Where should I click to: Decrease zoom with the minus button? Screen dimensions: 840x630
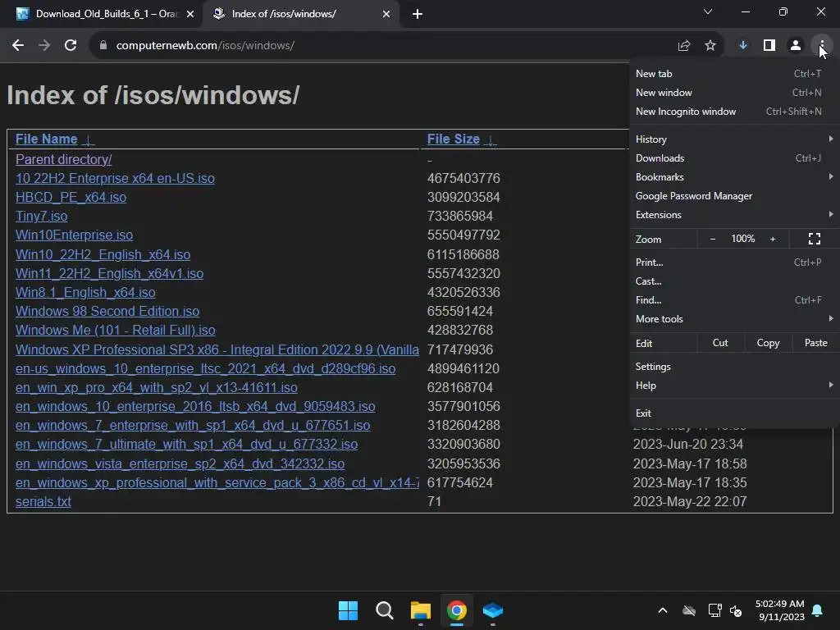[713, 239]
